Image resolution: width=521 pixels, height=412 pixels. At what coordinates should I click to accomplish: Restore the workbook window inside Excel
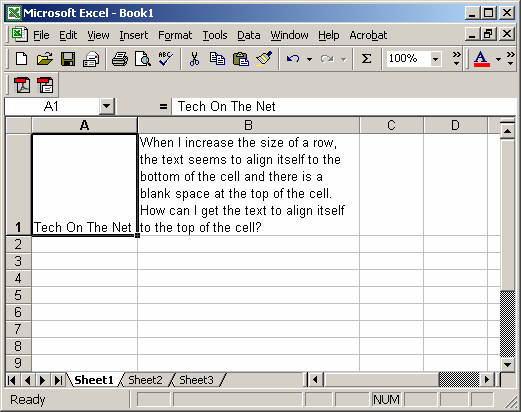pos(489,34)
